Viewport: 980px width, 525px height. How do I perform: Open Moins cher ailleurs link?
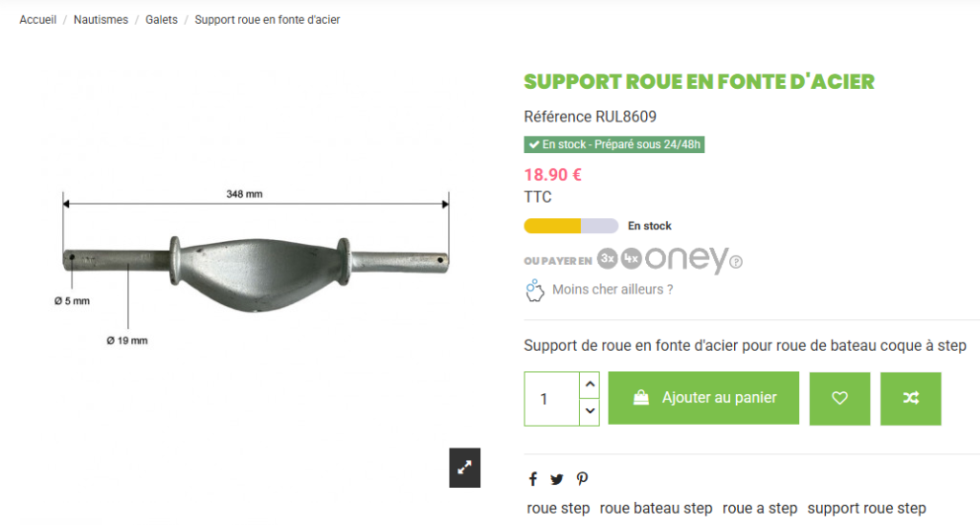point(612,290)
